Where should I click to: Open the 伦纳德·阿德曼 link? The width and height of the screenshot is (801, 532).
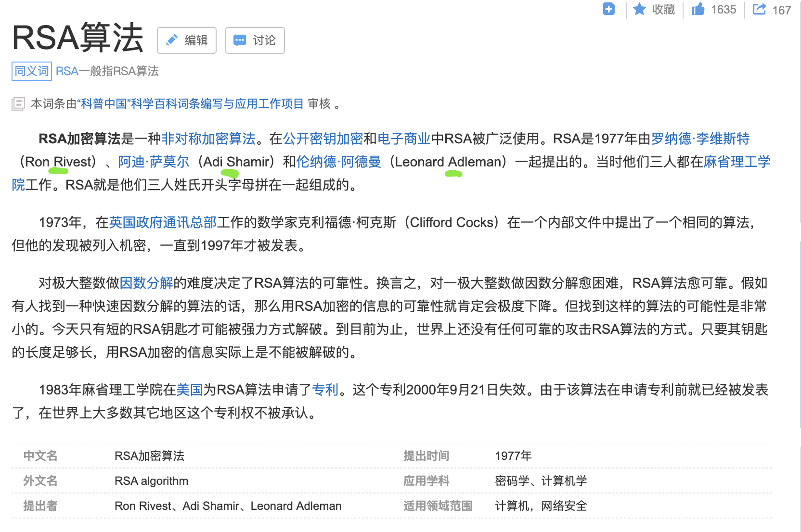click(x=339, y=162)
